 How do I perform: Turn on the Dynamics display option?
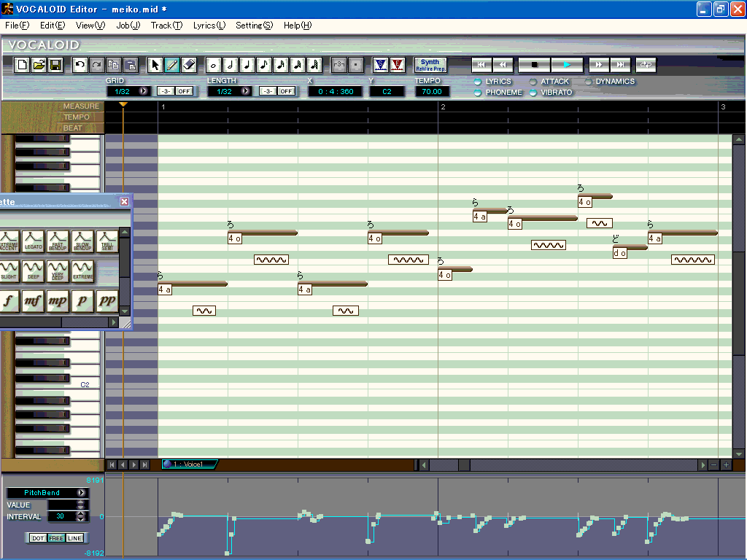[588, 82]
